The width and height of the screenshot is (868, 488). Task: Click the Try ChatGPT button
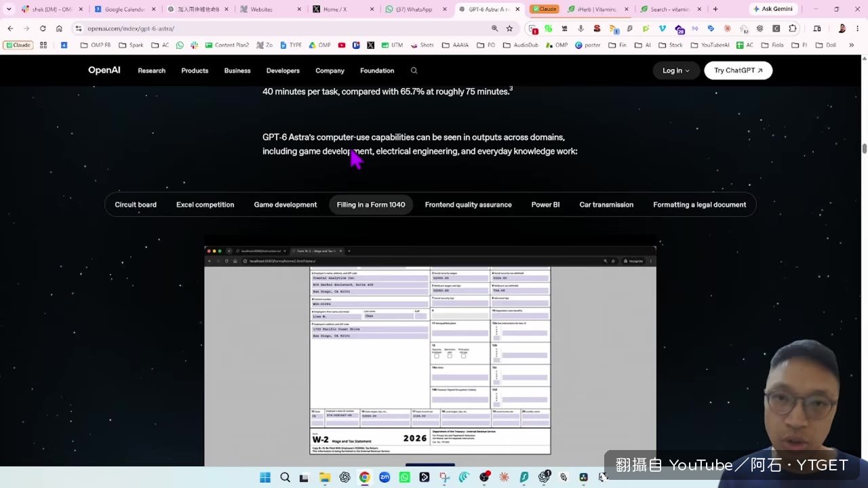point(738,70)
